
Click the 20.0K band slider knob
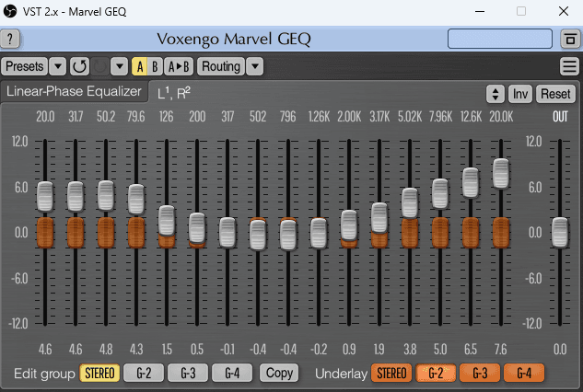coord(501,174)
